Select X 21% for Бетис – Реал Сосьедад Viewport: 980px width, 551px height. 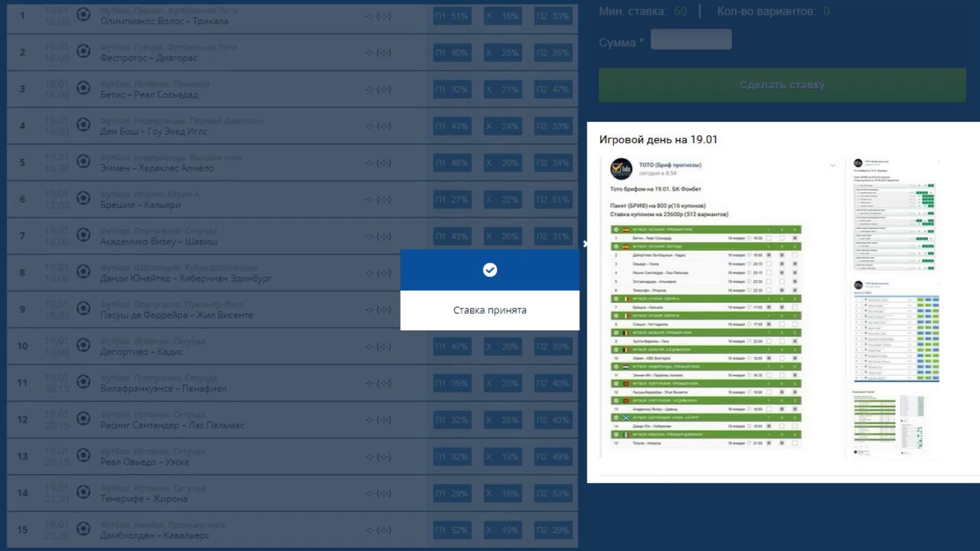[502, 90]
